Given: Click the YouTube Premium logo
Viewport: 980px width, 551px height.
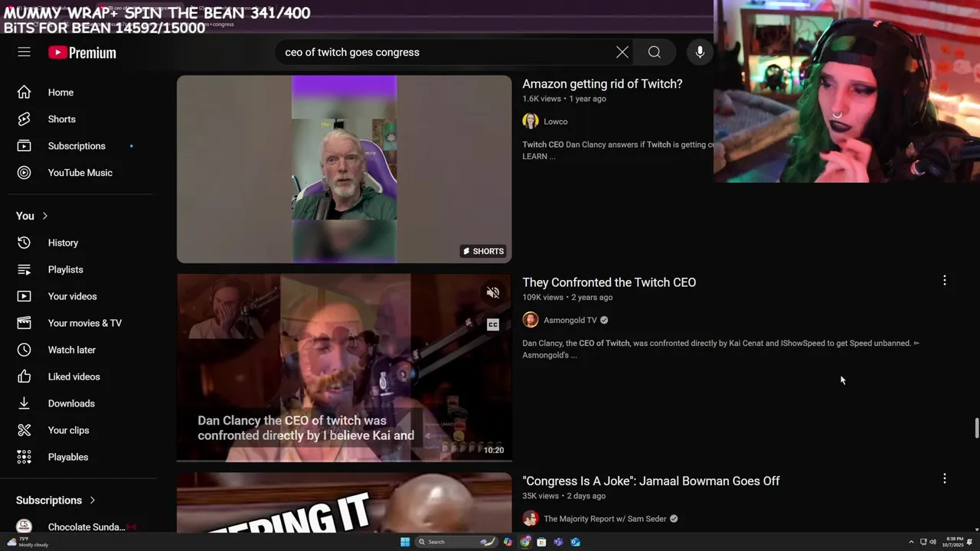Looking at the screenshot, I should [82, 53].
